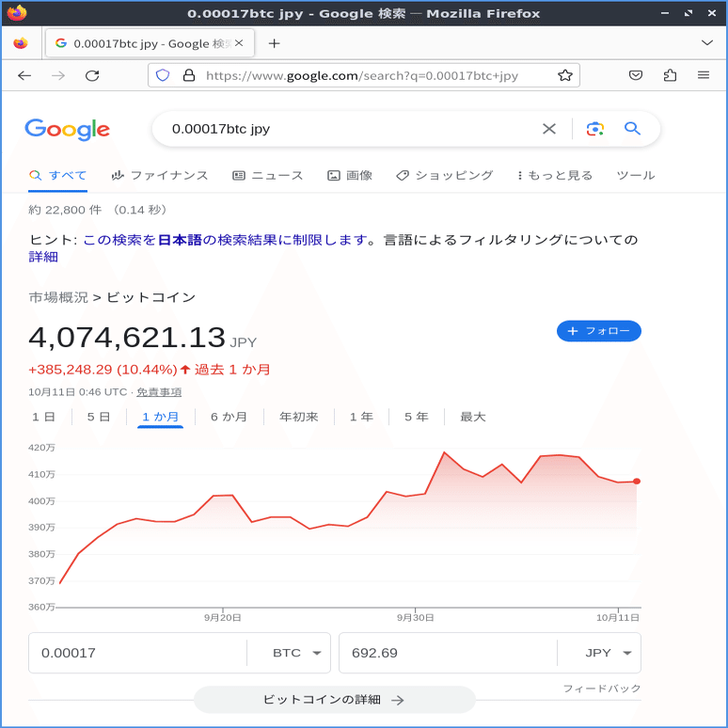
Task: Switch to the 画像 tab
Action: click(x=350, y=176)
